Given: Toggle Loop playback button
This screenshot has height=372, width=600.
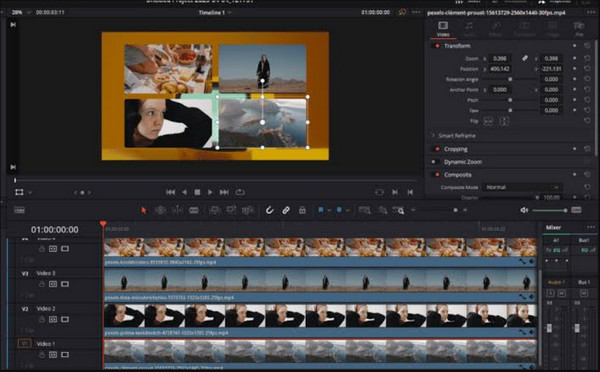Looking at the screenshot, I should (x=240, y=192).
